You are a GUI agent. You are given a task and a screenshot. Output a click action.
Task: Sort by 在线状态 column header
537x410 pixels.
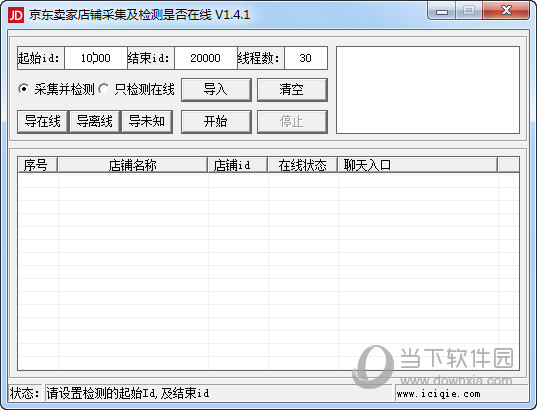pyautogui.click(x=302, y=165)
